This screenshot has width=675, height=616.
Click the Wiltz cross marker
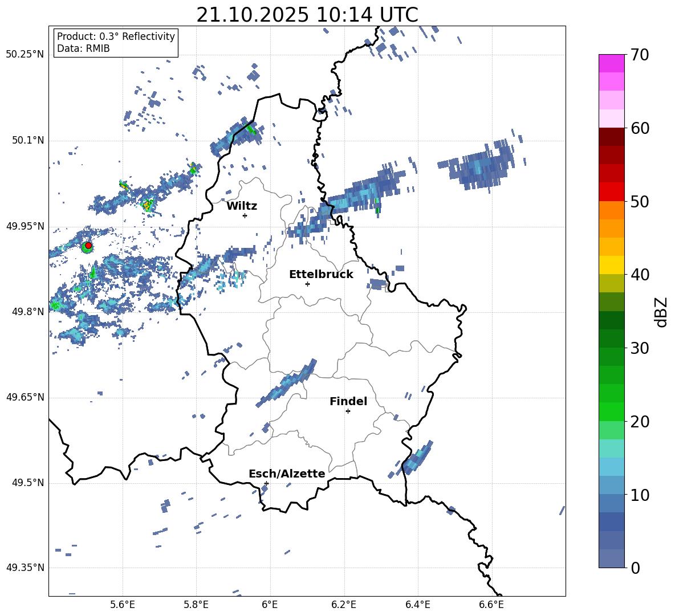point(245,215)
